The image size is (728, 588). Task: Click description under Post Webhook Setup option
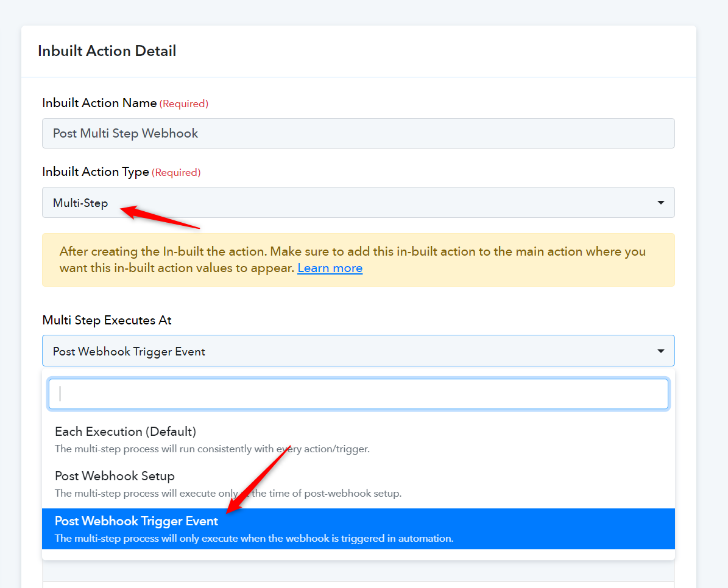[x=228, y=494]
